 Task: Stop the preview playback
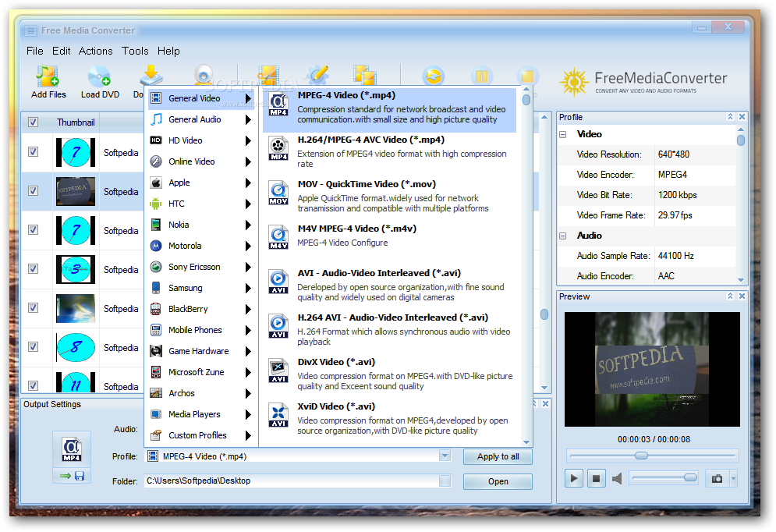[597, 478]
